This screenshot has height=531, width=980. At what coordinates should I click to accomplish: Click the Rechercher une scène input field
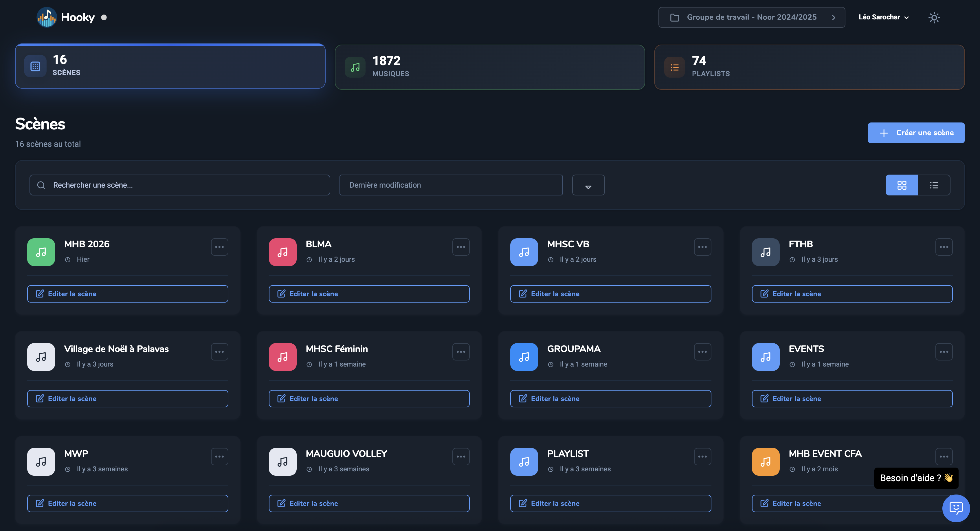179,185
